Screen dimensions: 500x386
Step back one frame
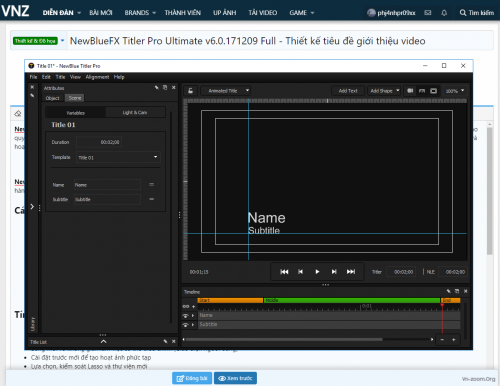tap(300, 272)
